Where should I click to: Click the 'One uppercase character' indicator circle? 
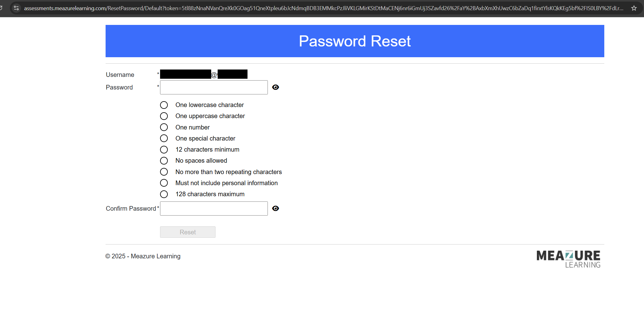click(164, 116)
